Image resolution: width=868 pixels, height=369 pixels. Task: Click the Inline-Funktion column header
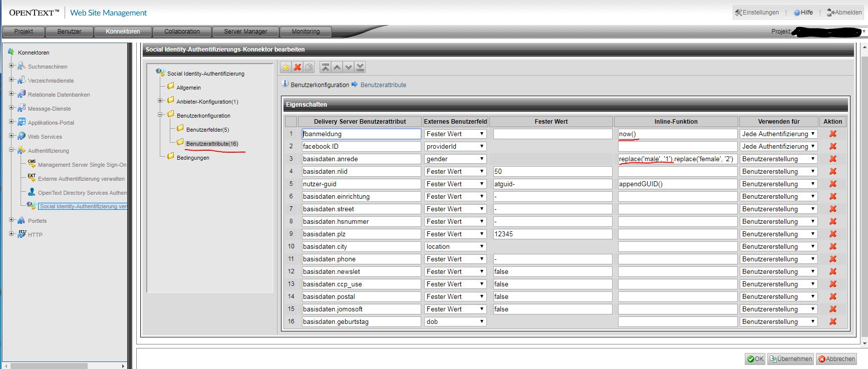[x=676, y=122]
